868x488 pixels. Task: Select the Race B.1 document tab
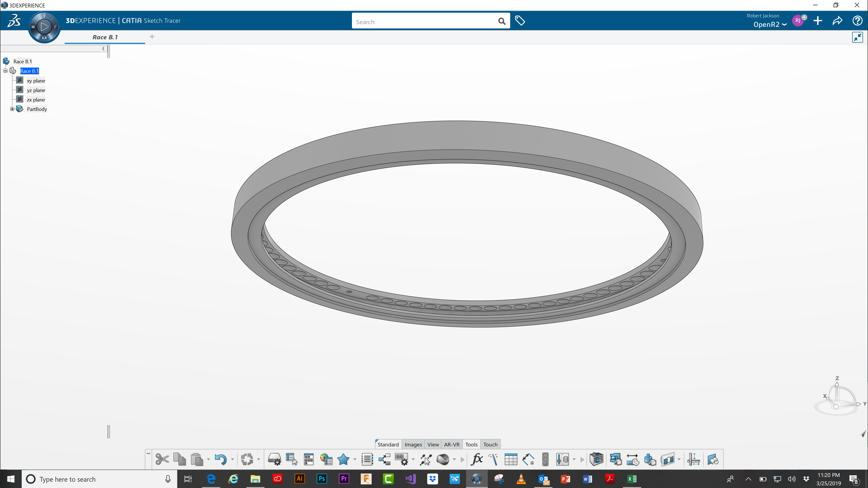[x=105, y=37]
